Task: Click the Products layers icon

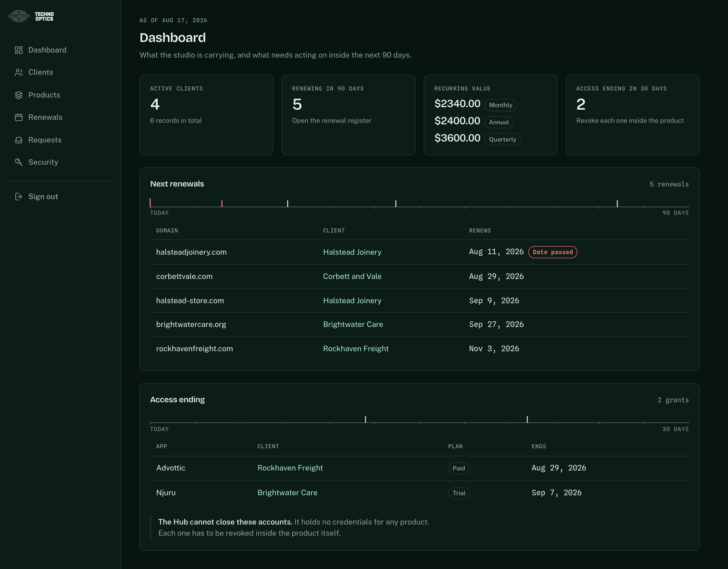Action: 19,95
